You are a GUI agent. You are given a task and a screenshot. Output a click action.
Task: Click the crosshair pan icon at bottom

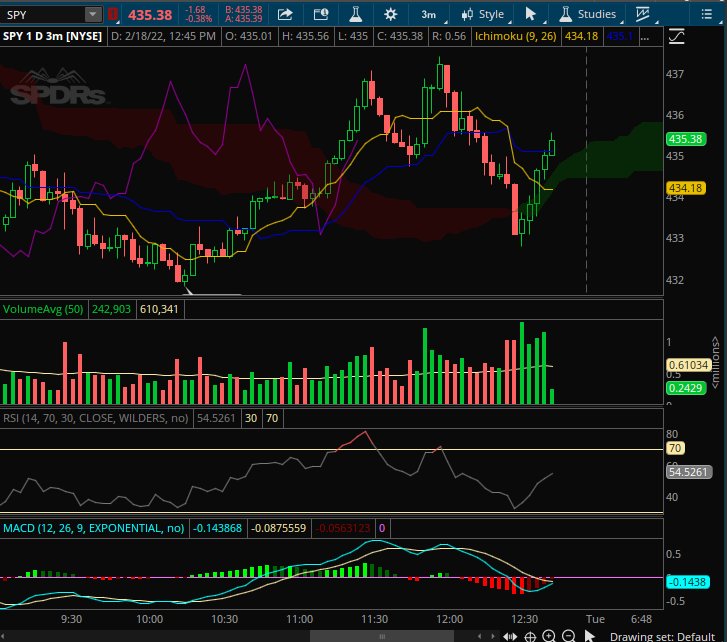click(530, 636)
